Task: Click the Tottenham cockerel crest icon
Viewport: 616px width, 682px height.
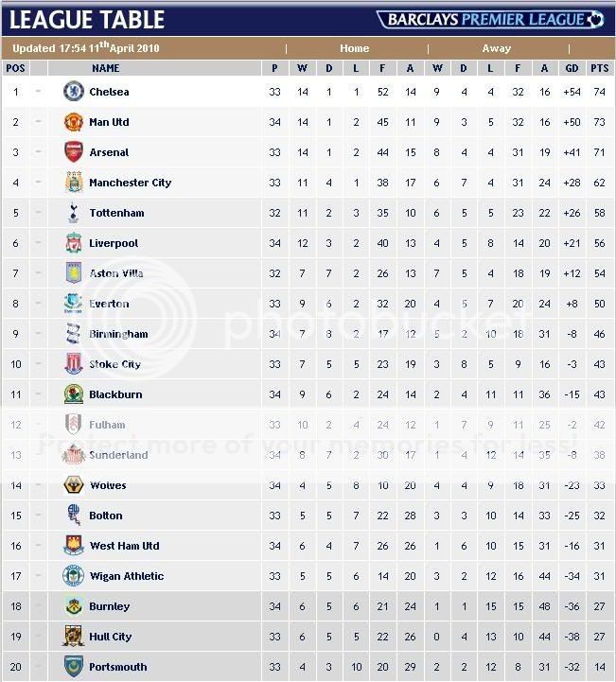Action: click(x=73, y=213)
